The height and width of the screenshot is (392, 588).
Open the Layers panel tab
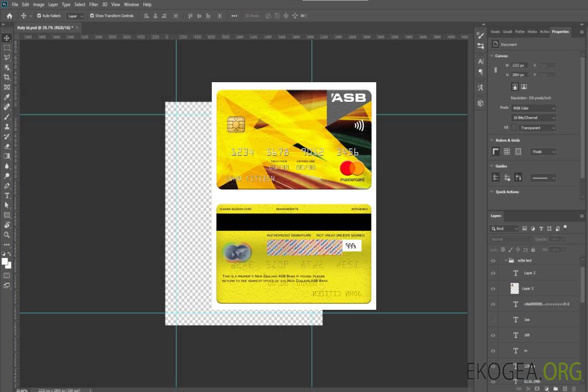pyautogui.click(x=496, y=216)
